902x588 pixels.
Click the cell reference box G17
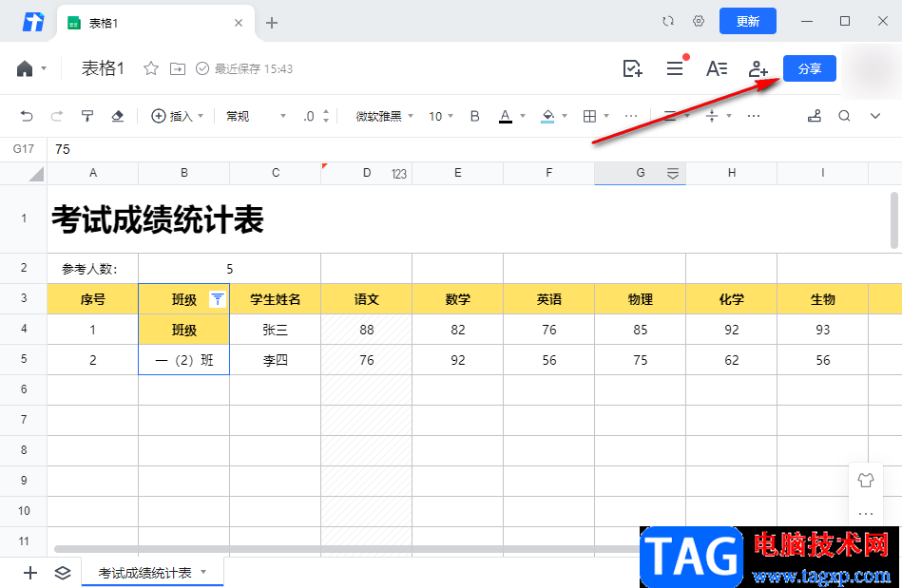click(24, 149)
